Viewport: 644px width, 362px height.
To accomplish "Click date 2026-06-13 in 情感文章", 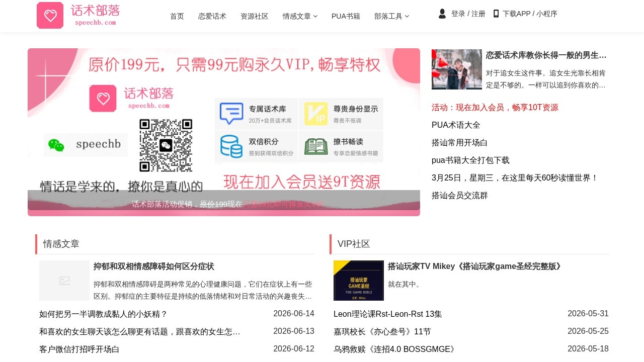I will [x=294, y=331].
